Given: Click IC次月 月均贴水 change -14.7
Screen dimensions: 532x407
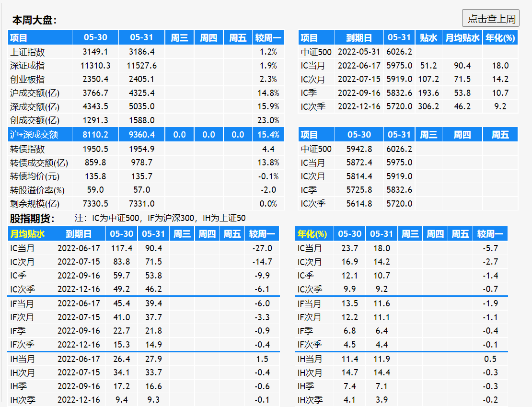Looking at the screenshot, I should point(262,262).
